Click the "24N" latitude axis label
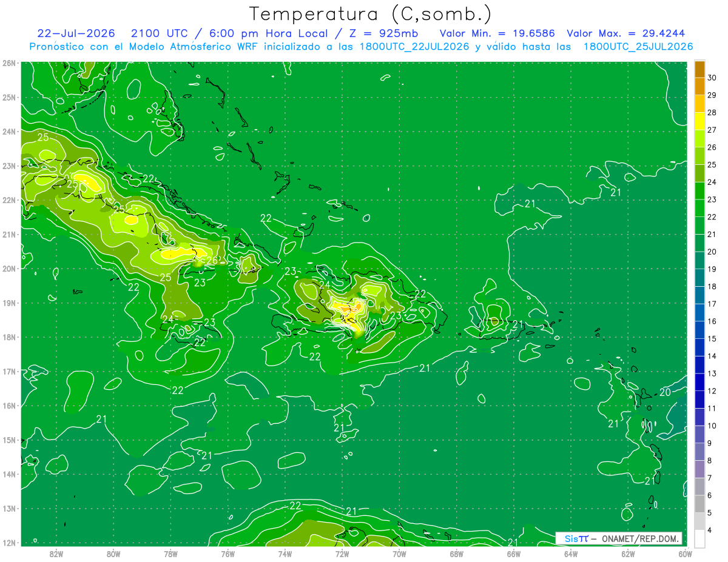This screenshot has width=728, height=562. coord(8,132)
